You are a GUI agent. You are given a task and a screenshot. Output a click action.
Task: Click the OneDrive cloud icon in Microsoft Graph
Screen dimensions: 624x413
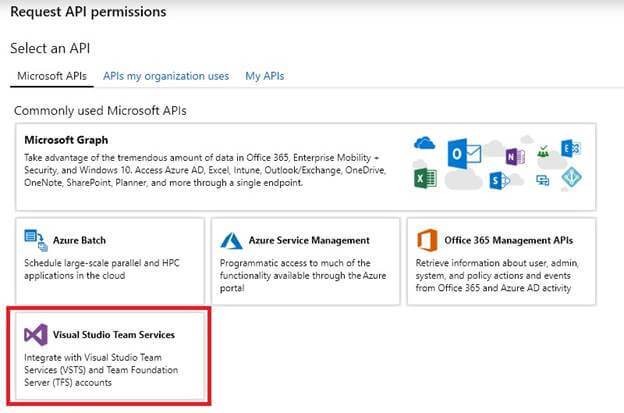click(424, 143)
